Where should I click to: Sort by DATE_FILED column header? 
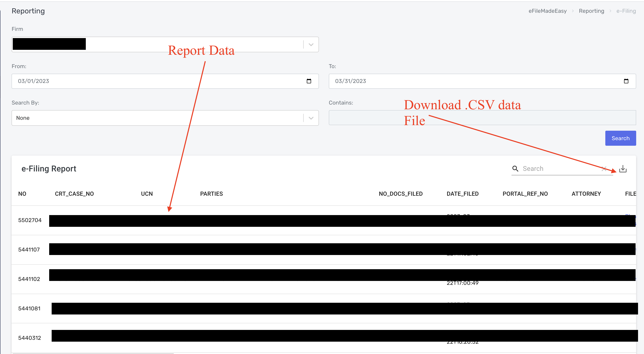point(463,194)
